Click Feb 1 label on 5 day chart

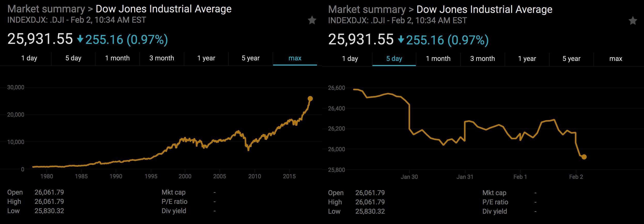520,177
